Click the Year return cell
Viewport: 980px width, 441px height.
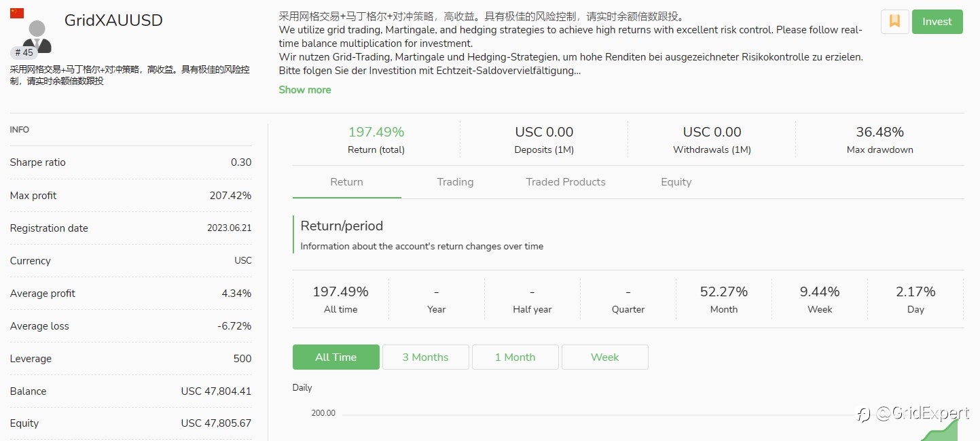(x=437, y=299)
